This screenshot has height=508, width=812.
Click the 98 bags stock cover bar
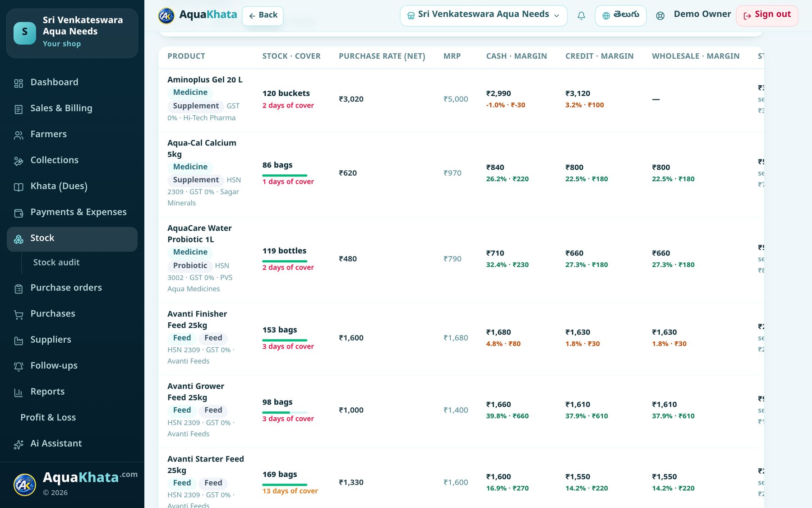pyautogui.click(x=285, y=413)
